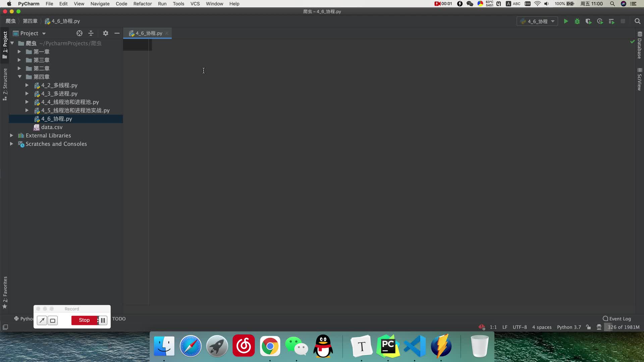Click the Concurrency diagram run icon
Image resolution: width=644 pixels, height=362 pixels.
611,21
